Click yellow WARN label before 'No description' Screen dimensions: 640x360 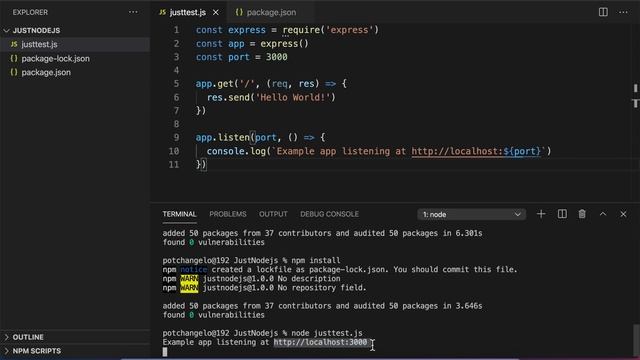point(189,279)
